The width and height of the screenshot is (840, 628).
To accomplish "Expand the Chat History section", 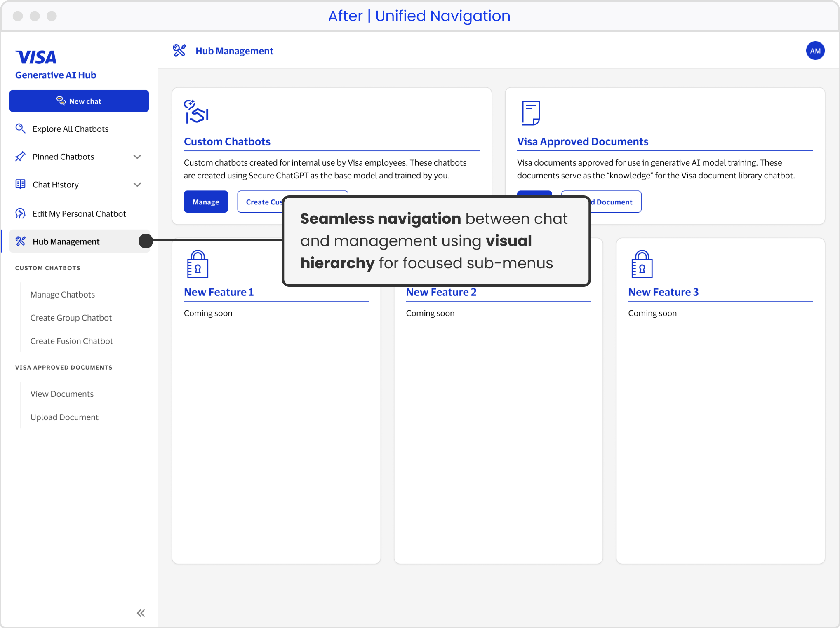I will point(137,184).
